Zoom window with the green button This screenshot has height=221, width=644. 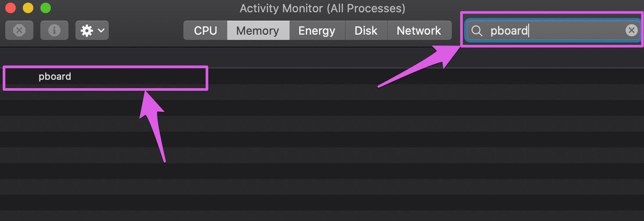pos(45,8)
